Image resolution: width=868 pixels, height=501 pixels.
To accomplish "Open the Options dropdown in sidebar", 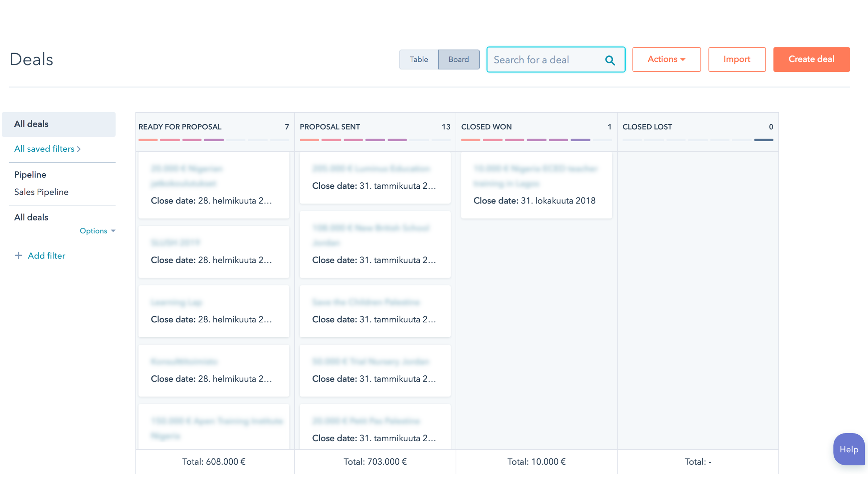I will (97, 231).
